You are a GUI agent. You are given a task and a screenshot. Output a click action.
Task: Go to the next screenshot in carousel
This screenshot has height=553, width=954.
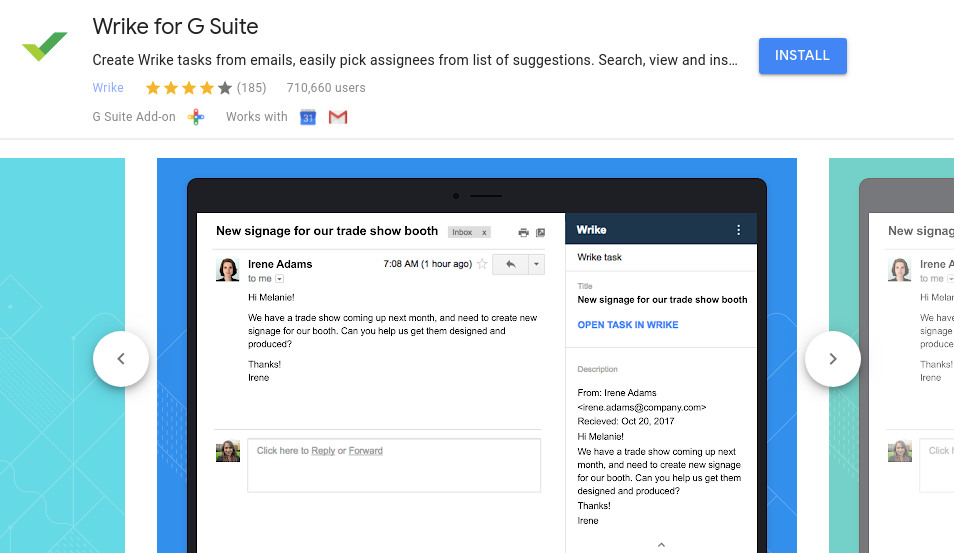pyautogui.click(x=832, y=358)
